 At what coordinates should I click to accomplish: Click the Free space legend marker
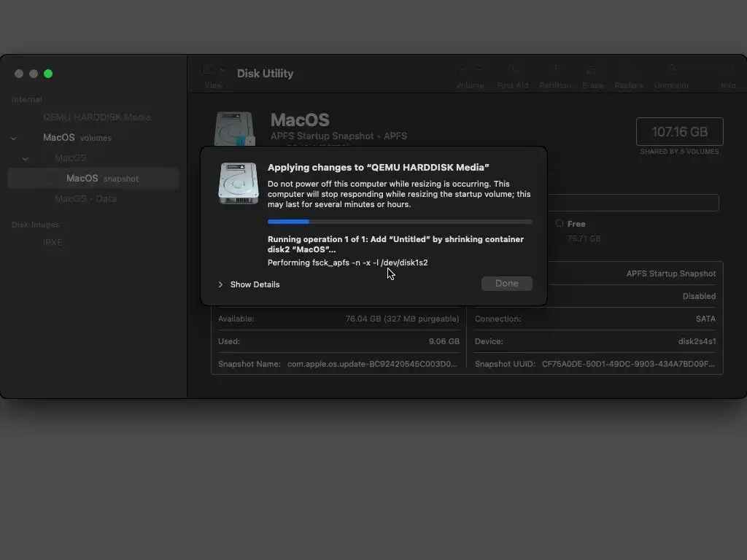[x=560, y=223]
